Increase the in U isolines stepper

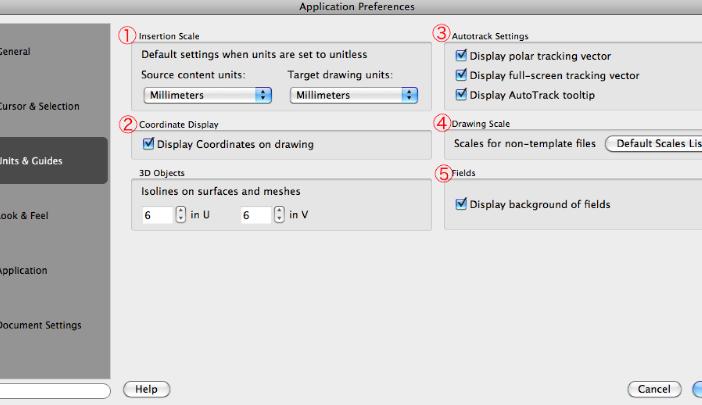[180, 211]
